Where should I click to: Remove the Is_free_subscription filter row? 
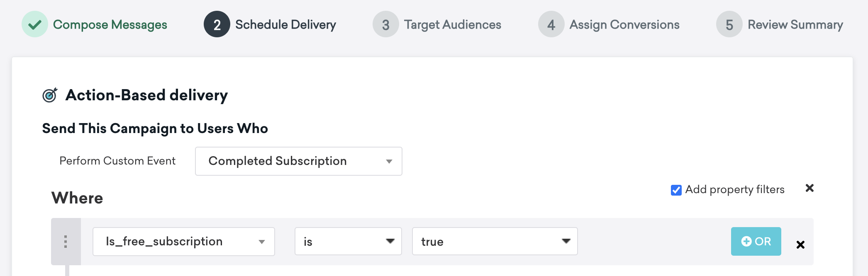coord(800,245)
